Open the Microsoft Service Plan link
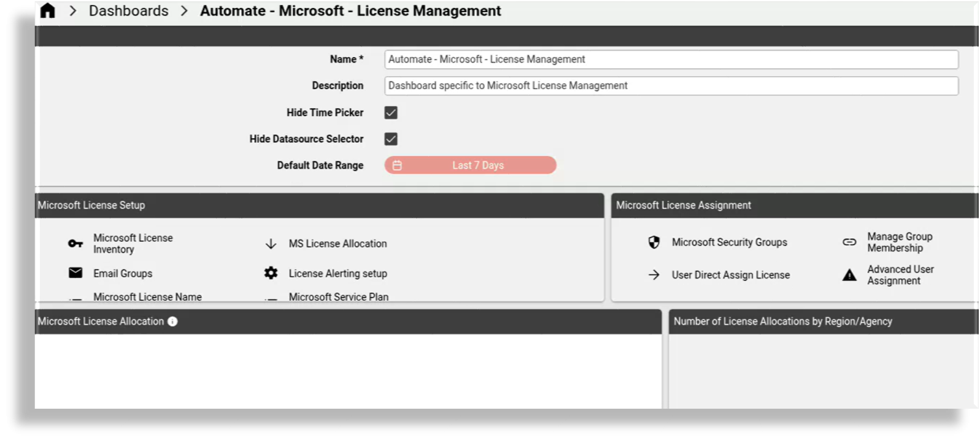The height and width of the screenshot is (440, 980). (338, 297)
